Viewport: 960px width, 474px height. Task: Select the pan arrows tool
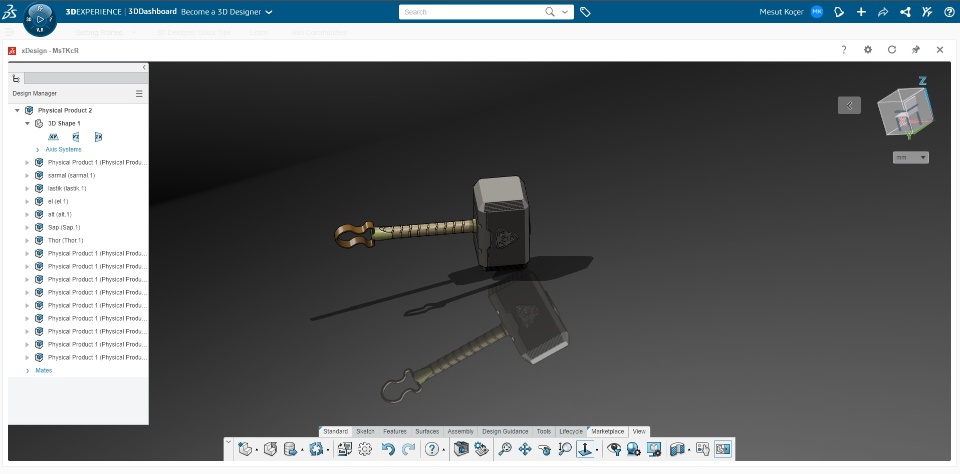point(525,450)
